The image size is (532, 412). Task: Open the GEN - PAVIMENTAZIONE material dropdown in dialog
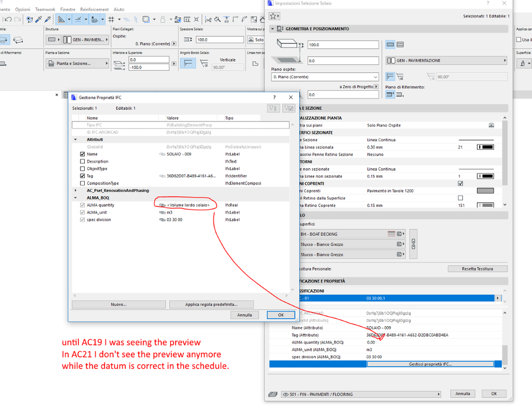tap(446, 60)
